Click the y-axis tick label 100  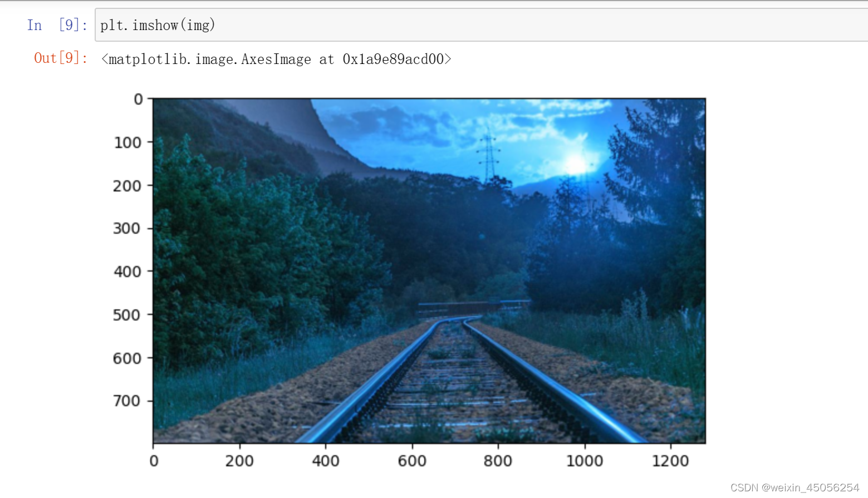coord(127,143)
